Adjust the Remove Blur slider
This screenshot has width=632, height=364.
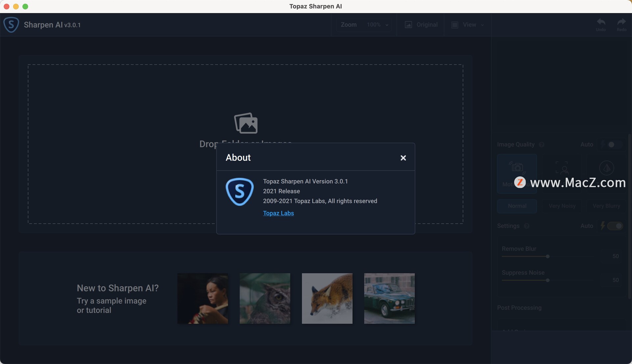tap(547, 256)
